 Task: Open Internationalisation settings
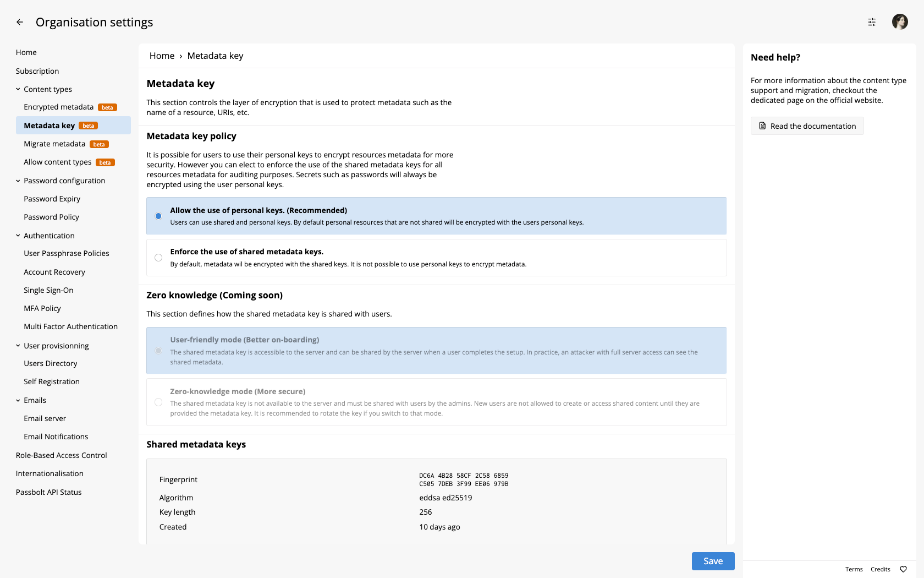tap(50, 473)
